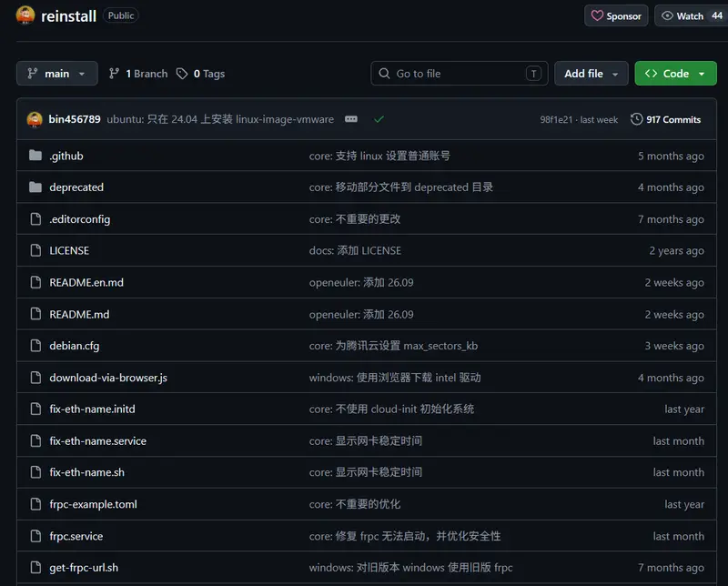
Task: Open the bin456789 author link
Action: click(x=75, y=119)
